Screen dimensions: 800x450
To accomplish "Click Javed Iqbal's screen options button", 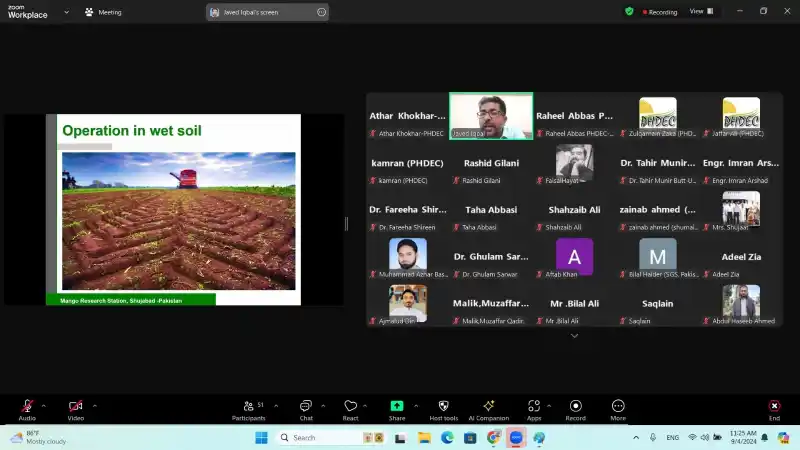I will point(321,12).
